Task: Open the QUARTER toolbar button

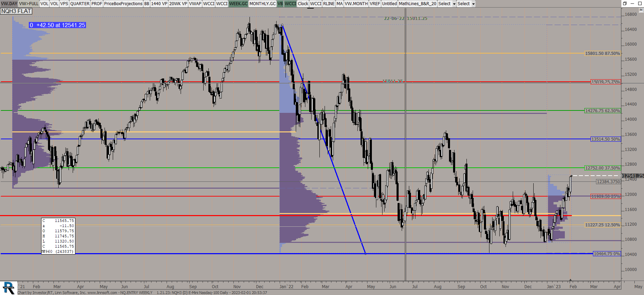Action: tap(80, 4)
